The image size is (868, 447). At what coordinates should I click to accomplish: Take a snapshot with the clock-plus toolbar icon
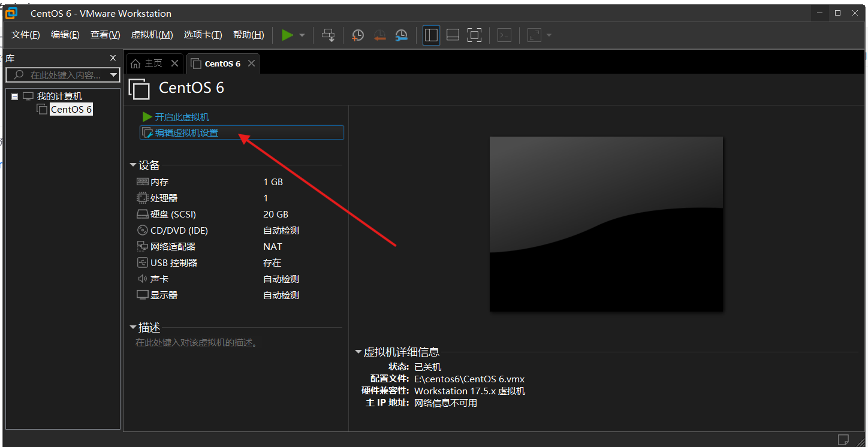point(358,35)
